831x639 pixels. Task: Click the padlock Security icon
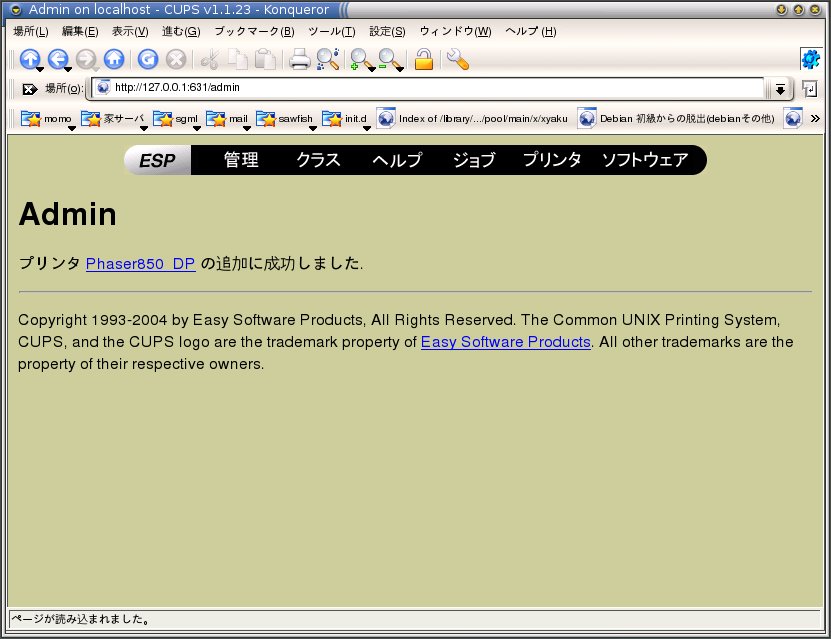(x=424, y=59)
